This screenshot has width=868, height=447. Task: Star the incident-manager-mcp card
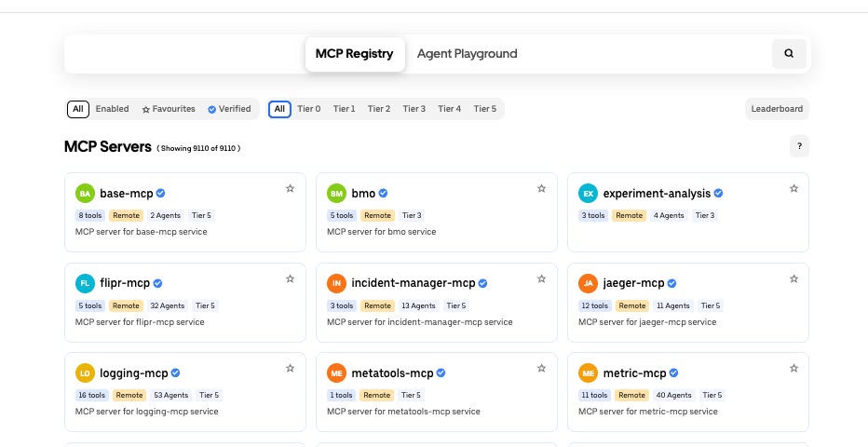(x=541, y=278)
